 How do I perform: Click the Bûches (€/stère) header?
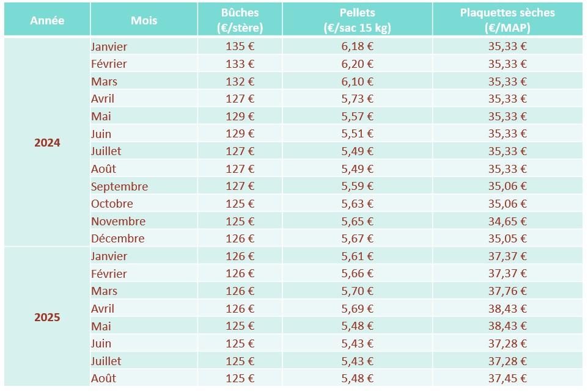pos(240,20)
